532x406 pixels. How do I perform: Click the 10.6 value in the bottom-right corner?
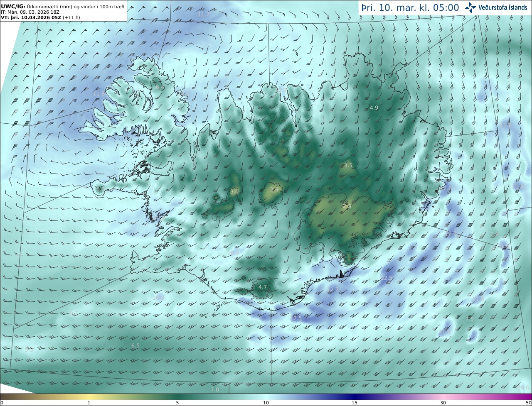524,388
